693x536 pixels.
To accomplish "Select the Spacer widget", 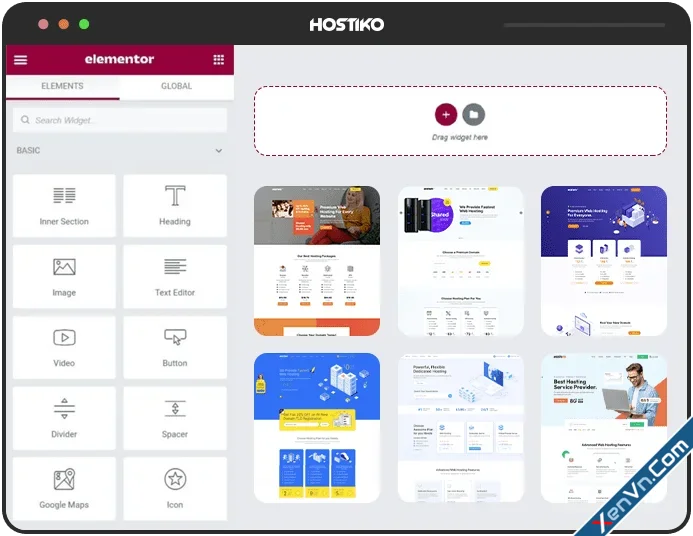I will pyautogui.click(x=175, y=418).
